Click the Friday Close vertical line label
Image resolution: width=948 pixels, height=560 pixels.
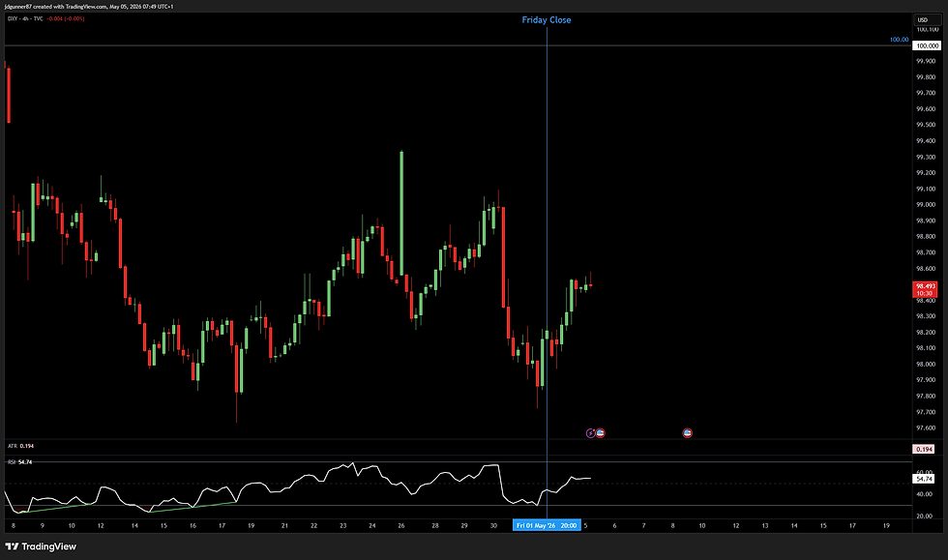(547, 20)
